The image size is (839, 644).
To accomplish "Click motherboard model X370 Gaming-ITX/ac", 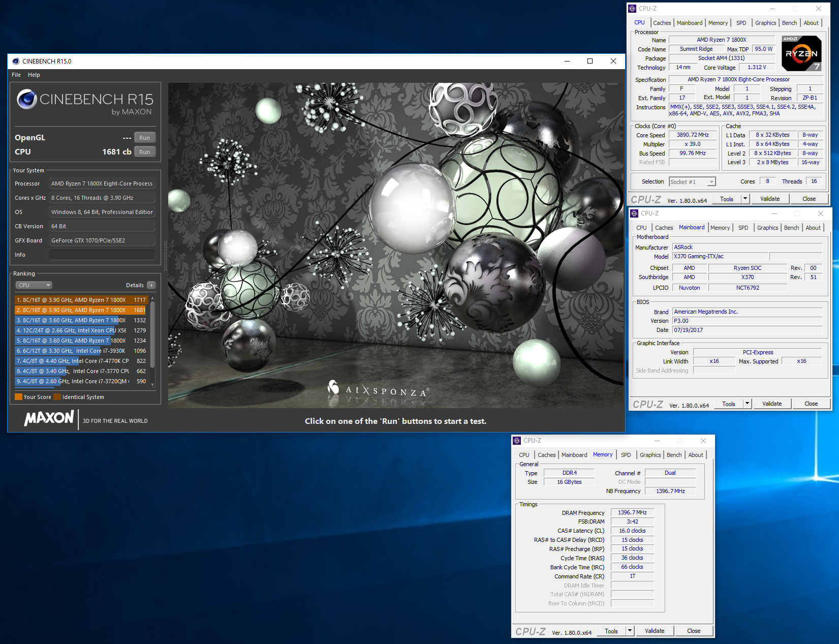I will click(720, 256).
